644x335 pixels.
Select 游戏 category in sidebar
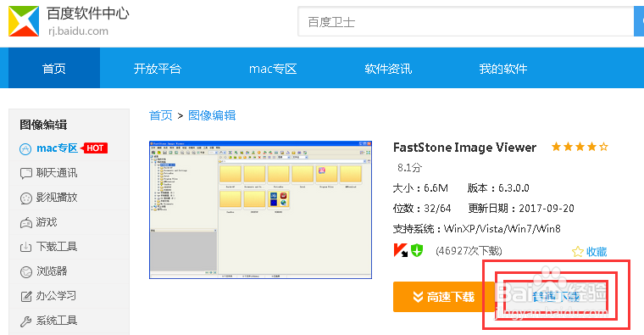(47, 222)
